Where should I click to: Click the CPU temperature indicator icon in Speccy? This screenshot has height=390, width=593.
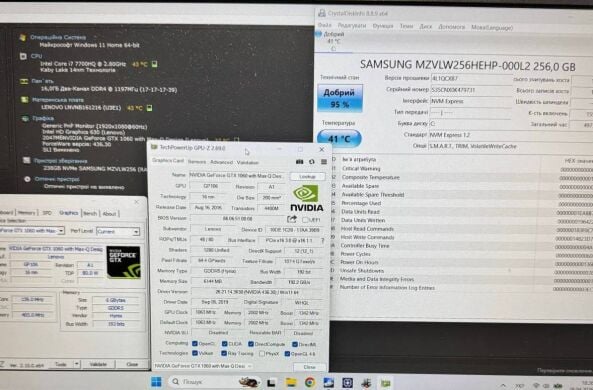[x=154, y=64]
